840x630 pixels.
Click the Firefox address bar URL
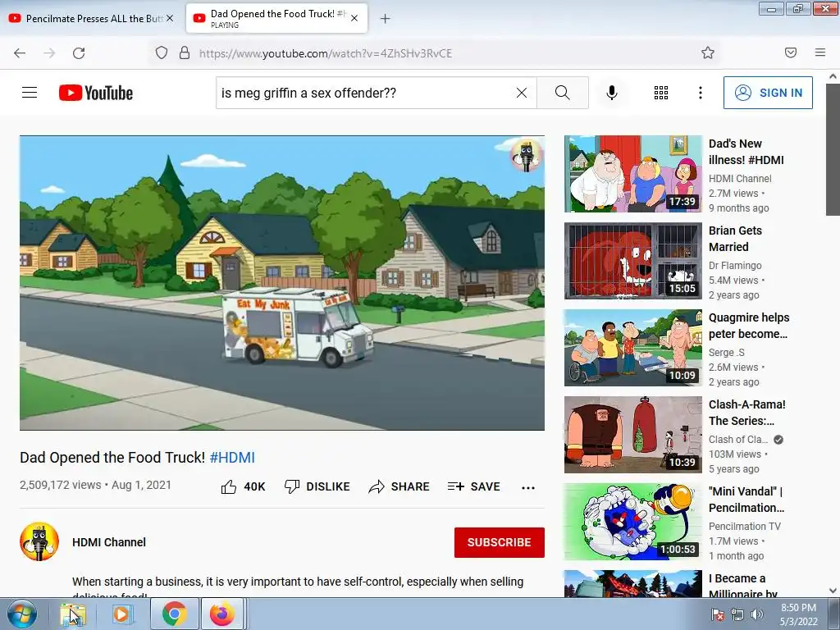(x=326, y=53)
